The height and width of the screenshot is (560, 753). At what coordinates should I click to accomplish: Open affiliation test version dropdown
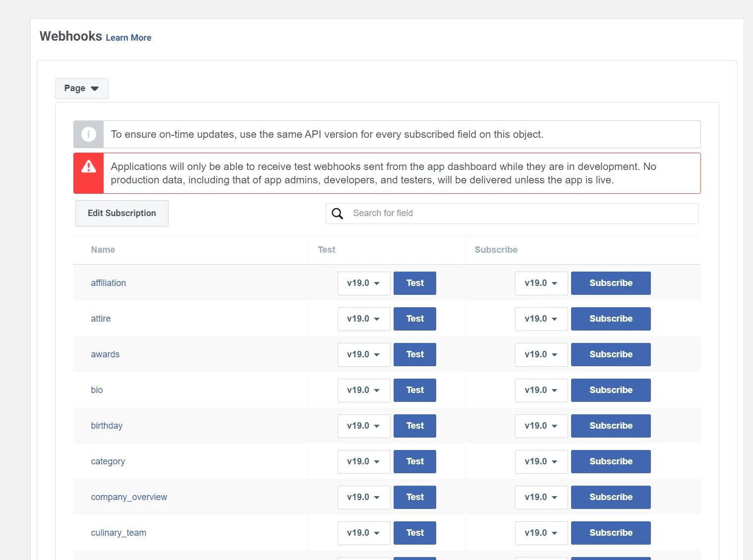[364, 283]
